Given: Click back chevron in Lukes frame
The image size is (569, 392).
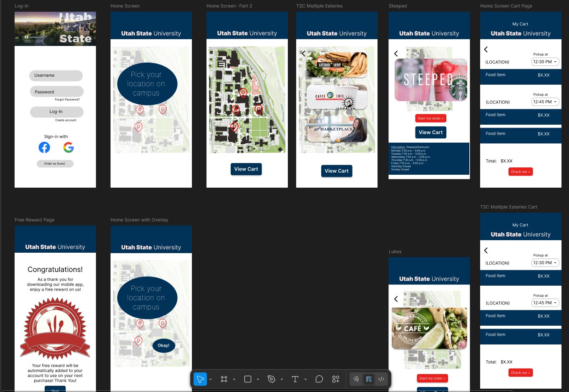Looking at the screenshot, I should click(396, 299).
